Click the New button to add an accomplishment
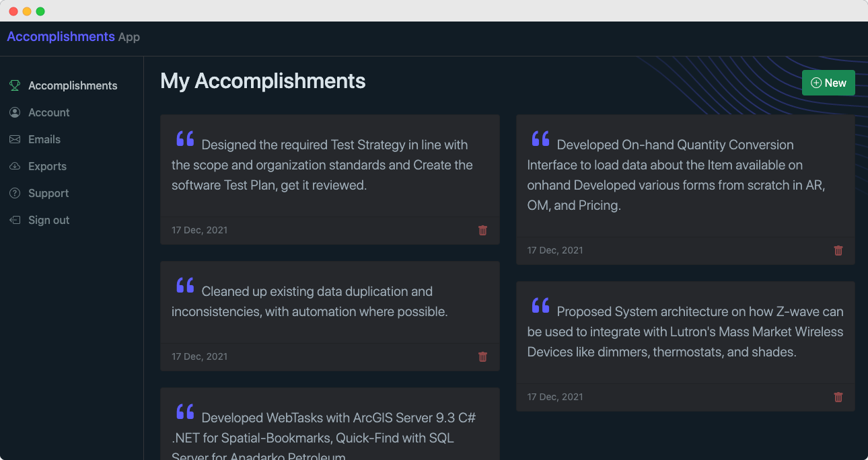 [x=828, y=82]
